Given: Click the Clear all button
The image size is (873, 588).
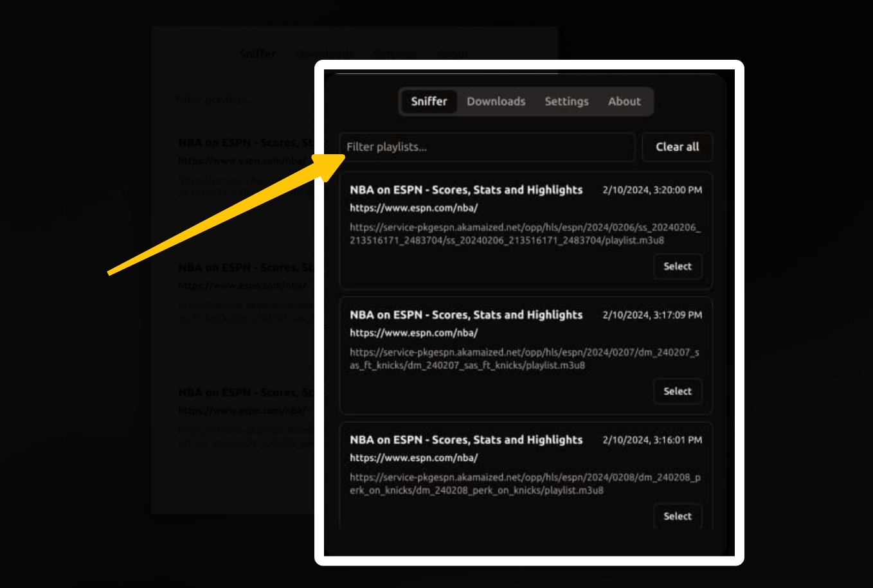Looking at the screenshot, I should [677, 147].
